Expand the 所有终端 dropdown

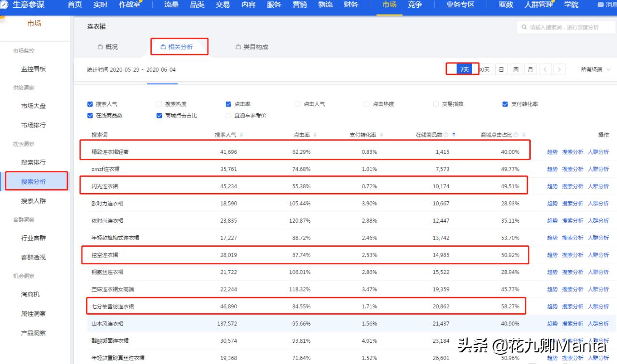tap(595, 70)
